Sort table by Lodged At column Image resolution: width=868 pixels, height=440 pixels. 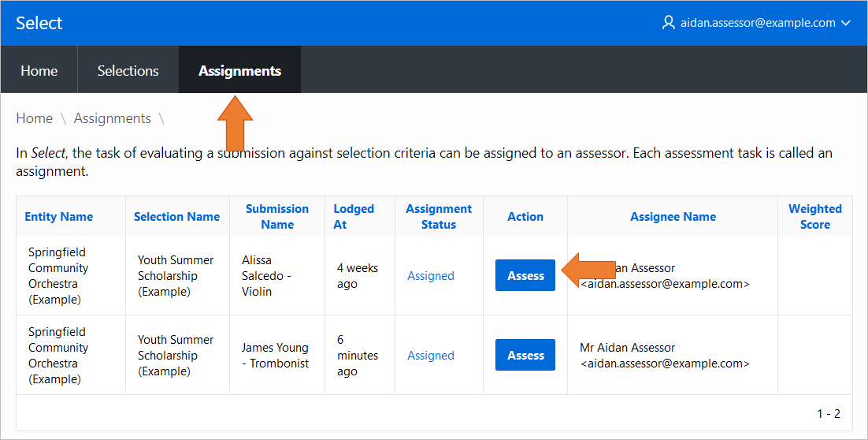(x=354, y=217)
